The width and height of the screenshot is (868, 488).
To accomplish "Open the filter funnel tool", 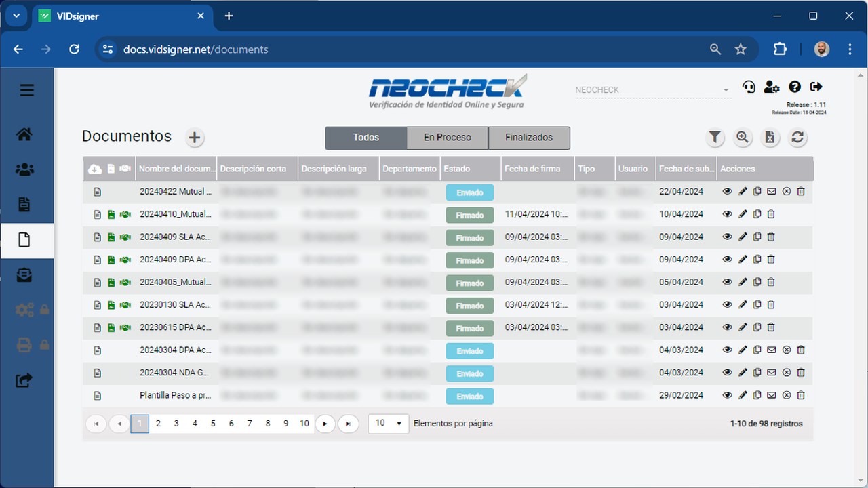I will point(715,138).
